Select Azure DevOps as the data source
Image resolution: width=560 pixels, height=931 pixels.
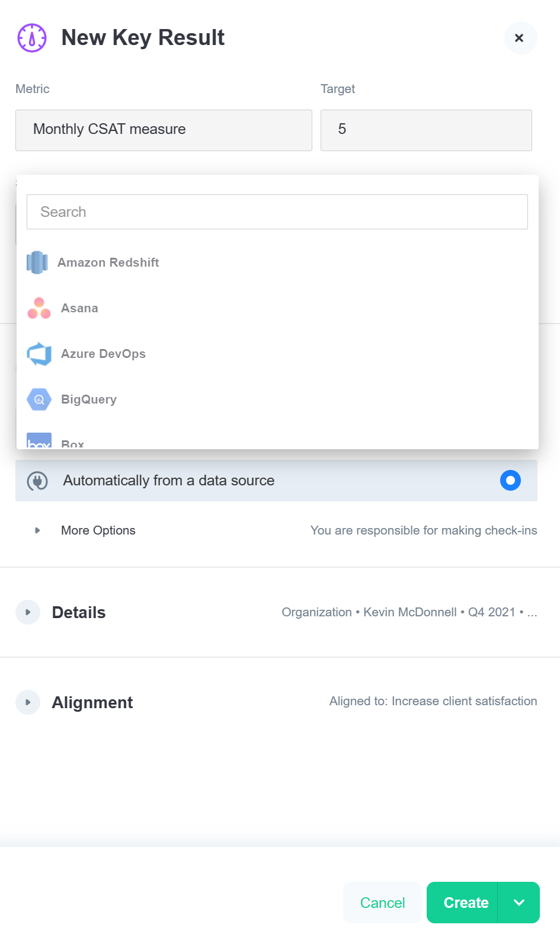(x=103, y=354)
